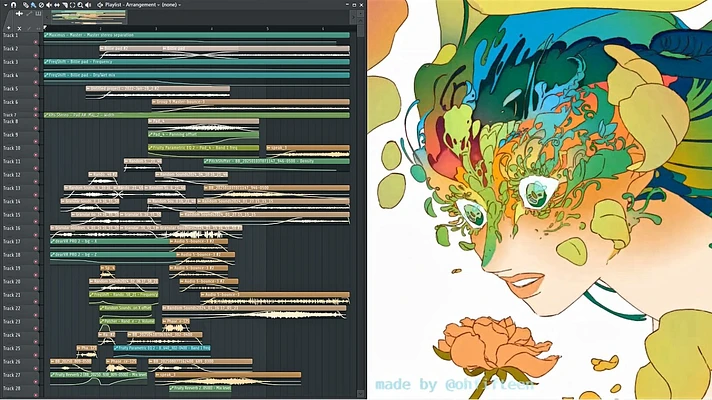The image size is (712, 400).
Task: Select the Track 6 header label
Action: pos(11,102)
